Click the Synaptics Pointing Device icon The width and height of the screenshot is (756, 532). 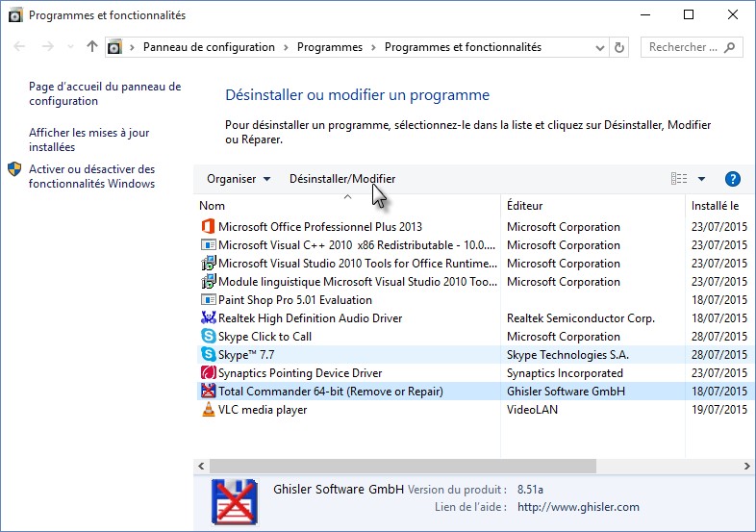coord(209,373)
